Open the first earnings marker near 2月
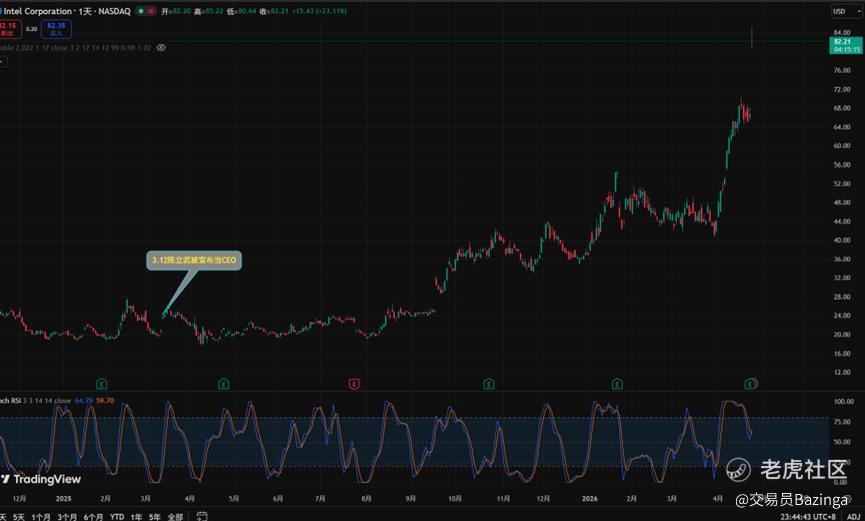865x521 pixels. point(102,384)
